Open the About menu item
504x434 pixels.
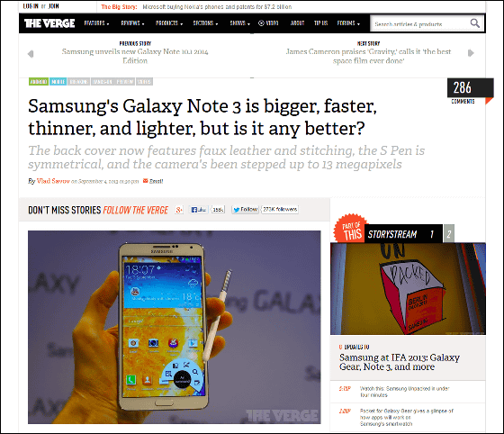pyautogui.click(x=297, y=23)
